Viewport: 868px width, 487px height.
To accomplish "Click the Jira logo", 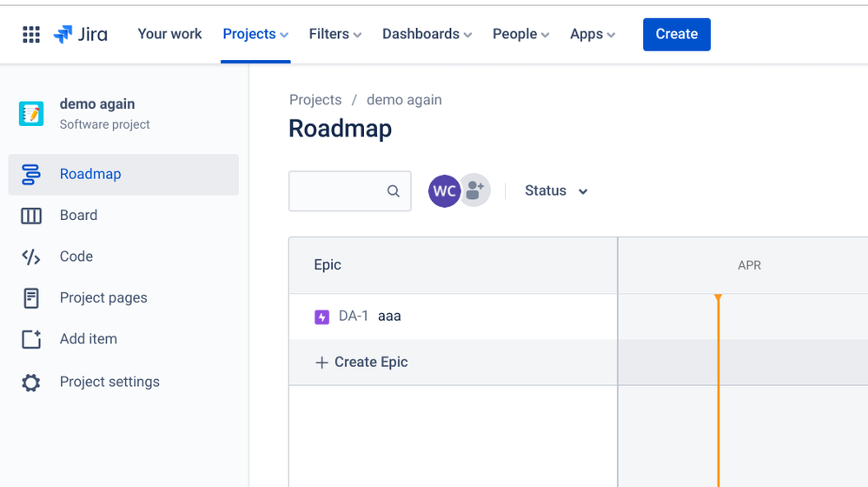I will [x=81, y=34].
